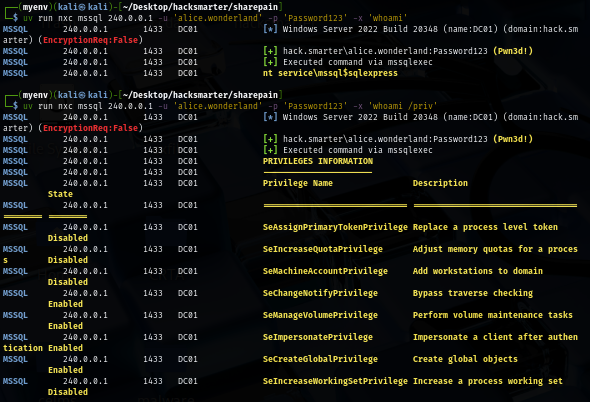
Task: Click 'Executed command via mssqlexec' in second output
Action: tap(358, 150)
